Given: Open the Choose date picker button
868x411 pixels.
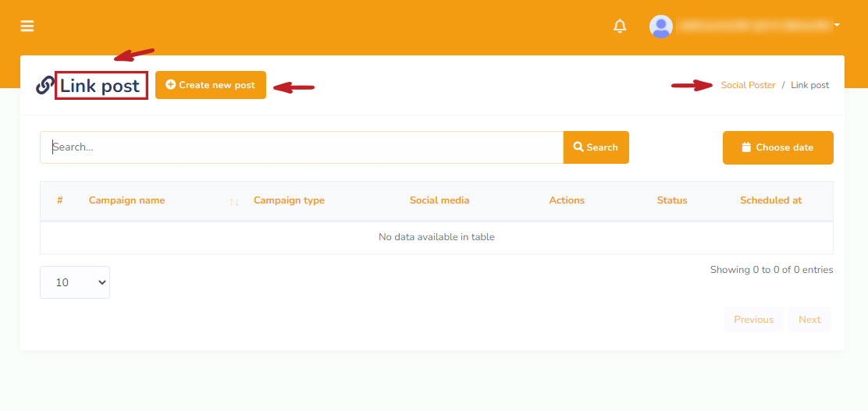Looking at the screenshot, I should tap(777, 147).
